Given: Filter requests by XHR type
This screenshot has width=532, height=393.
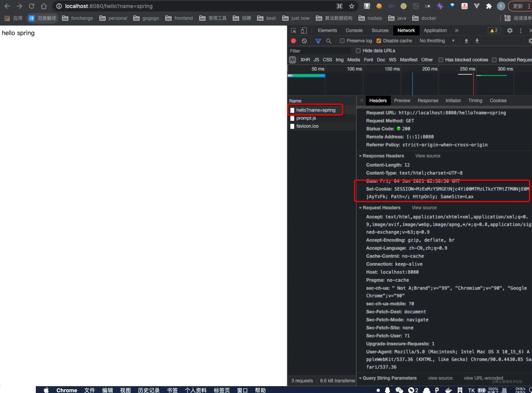Looking at the screenshot, I should point(305,60).
